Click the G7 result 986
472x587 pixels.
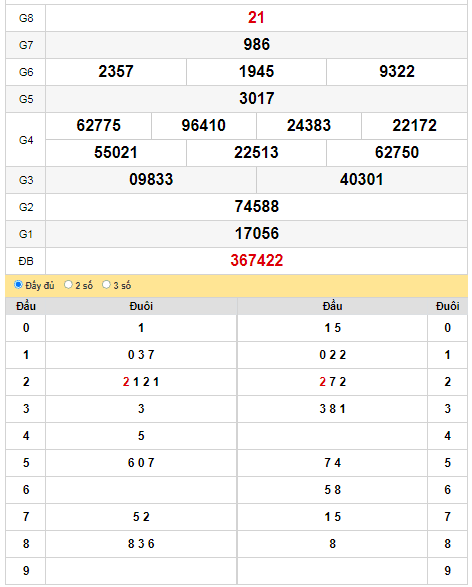256,45
